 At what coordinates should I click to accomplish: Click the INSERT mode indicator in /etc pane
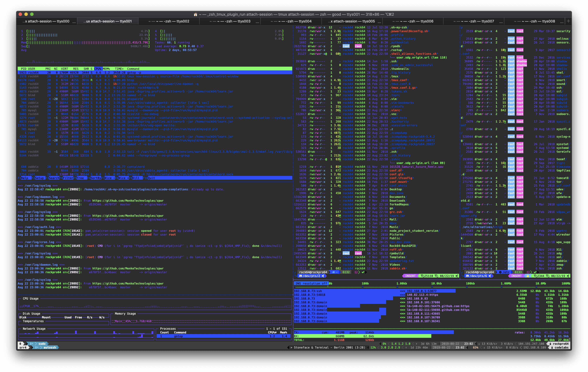[x=516, y=276]
